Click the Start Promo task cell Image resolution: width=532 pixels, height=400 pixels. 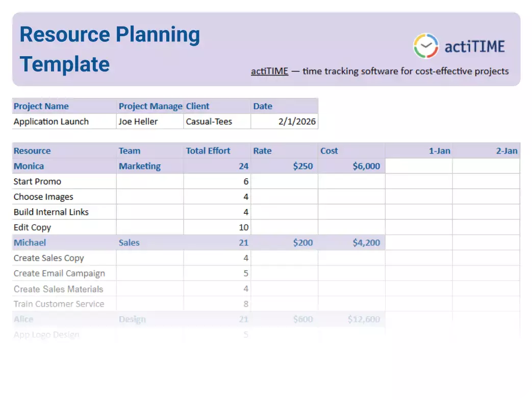(37, 181)
